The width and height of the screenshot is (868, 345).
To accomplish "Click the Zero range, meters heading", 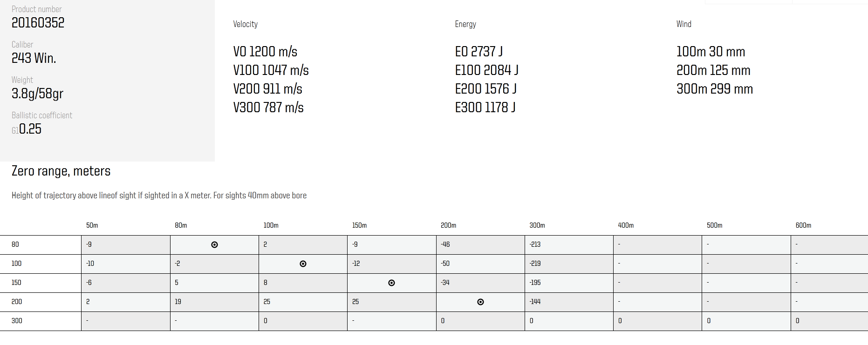I will pyautogui.click(x=61, y=171).
